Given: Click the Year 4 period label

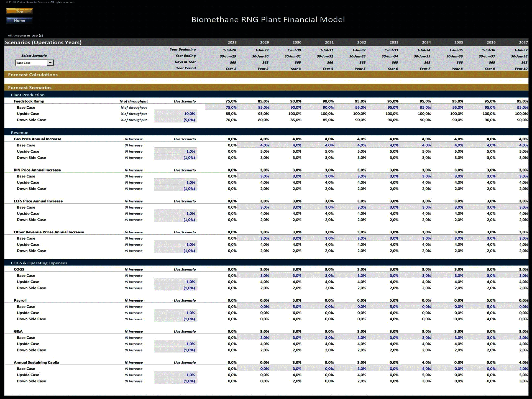Looking at the screenshot, I should coord(328,69).
